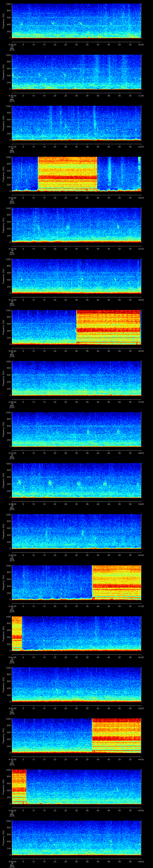Click the spectrogram panel starting at 9:37:00
153x868 pixels.
[76, 429]
